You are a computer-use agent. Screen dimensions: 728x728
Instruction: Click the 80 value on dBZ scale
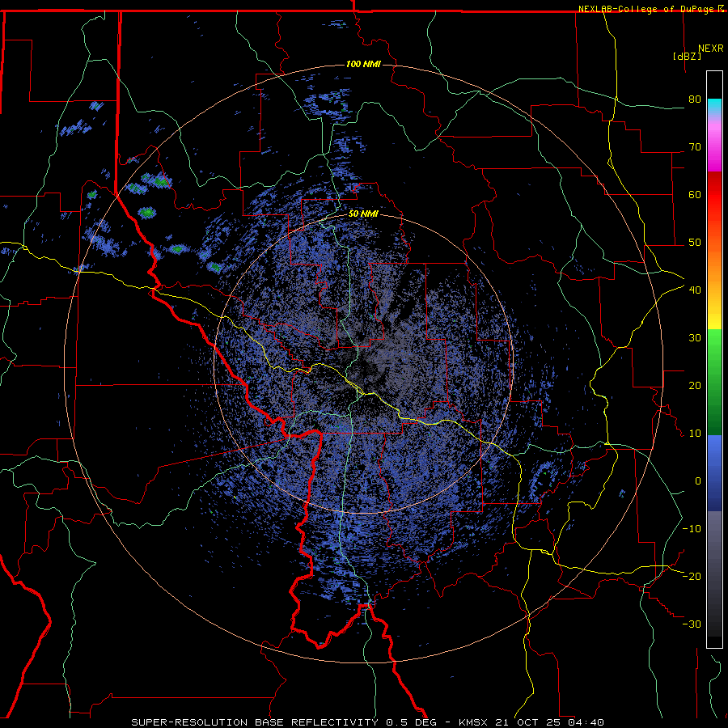[695, 99]
